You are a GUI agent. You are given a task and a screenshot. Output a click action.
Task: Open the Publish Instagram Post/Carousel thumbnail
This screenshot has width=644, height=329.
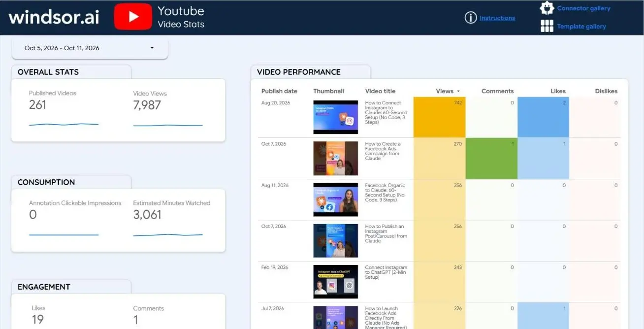[x=335, y=241]
